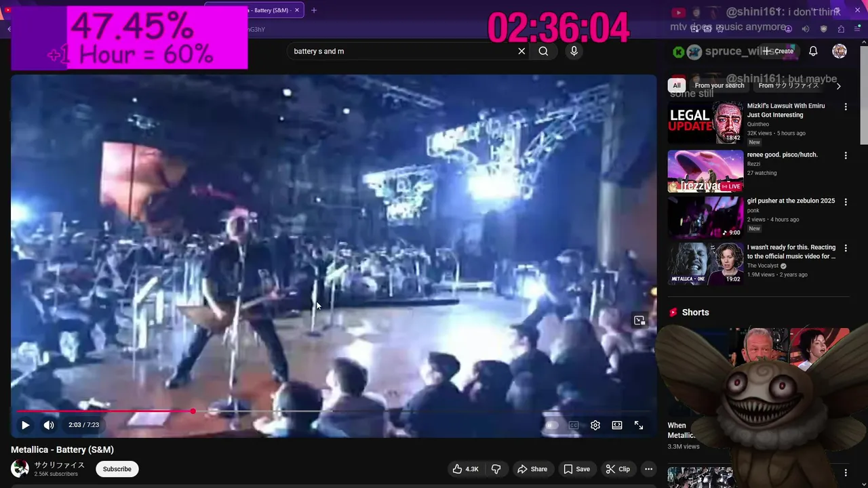Open video settings gear icon
This screenshot has height=488, width=868.
595,425
